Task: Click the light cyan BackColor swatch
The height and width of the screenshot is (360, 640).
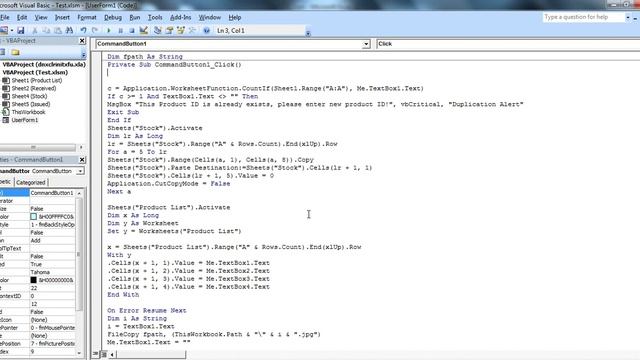Action: 33,217
